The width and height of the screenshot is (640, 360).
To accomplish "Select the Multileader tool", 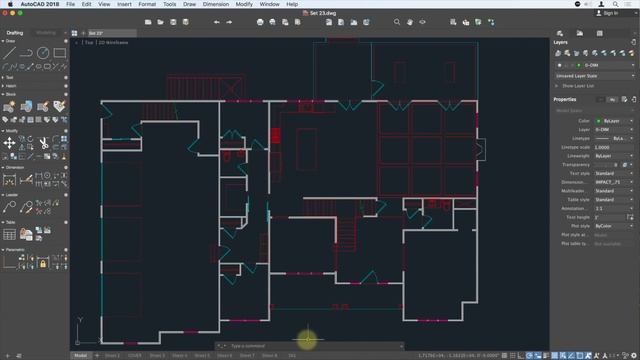I will click(9, 207).
